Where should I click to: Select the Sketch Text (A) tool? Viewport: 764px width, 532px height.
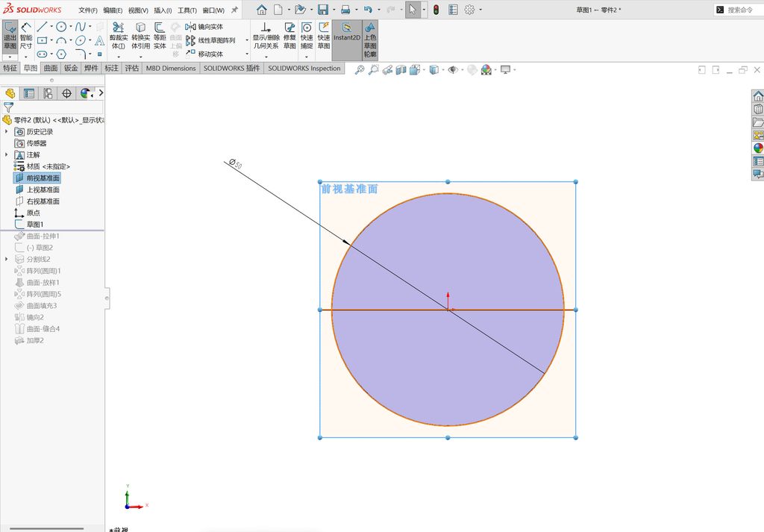99,40
